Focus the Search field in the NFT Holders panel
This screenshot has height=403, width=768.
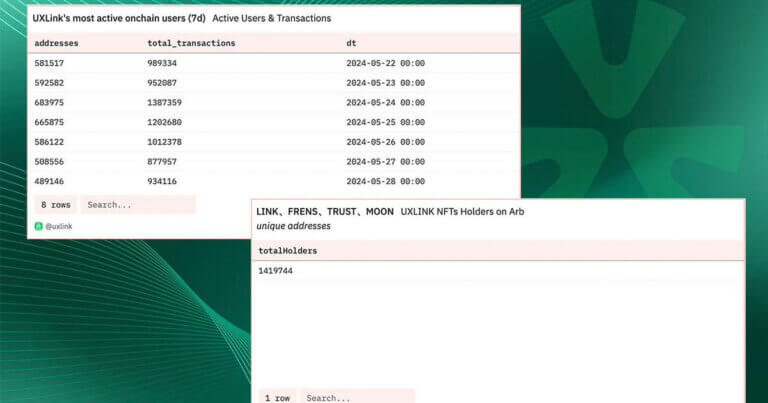coord(357,397)
